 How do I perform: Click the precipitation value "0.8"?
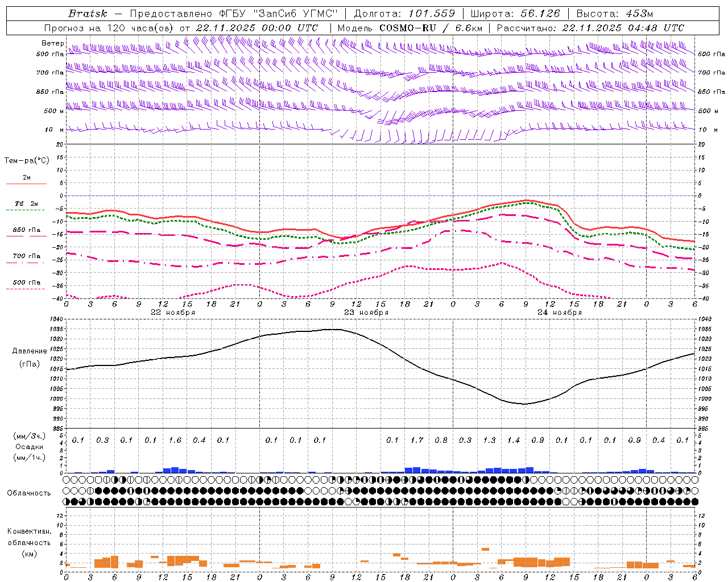tap(441, 440)
